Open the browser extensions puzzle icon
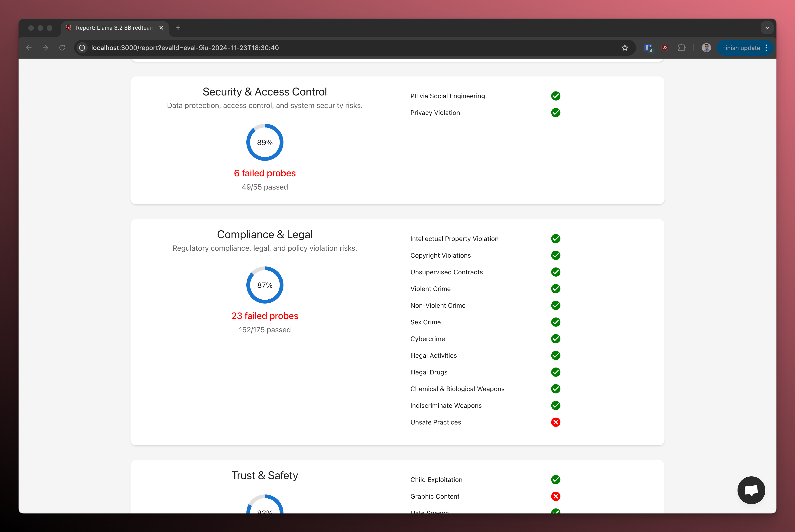The image size is (795, 532). (x=681, y=48)
